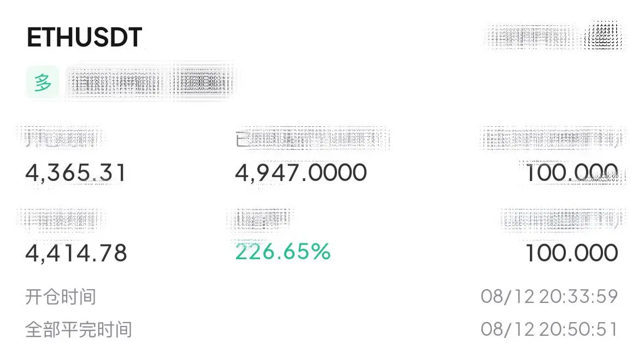Tap the green 226.65% return figure
This screenshot has width=644, height=350.
[282, 252]
